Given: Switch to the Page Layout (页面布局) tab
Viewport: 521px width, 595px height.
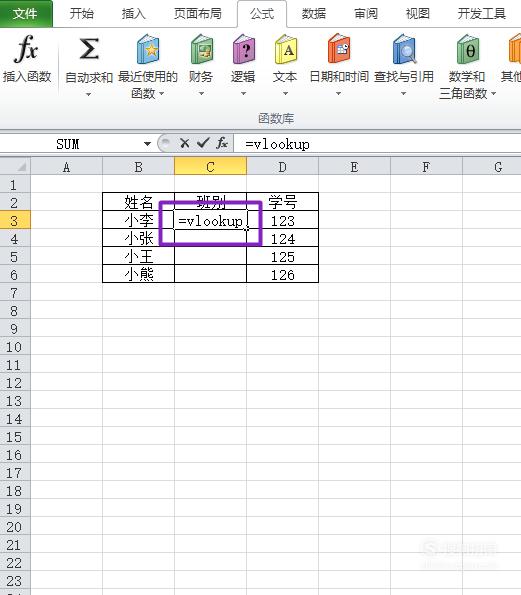Looking at the screenshot, I should click(x=197, y=14).
